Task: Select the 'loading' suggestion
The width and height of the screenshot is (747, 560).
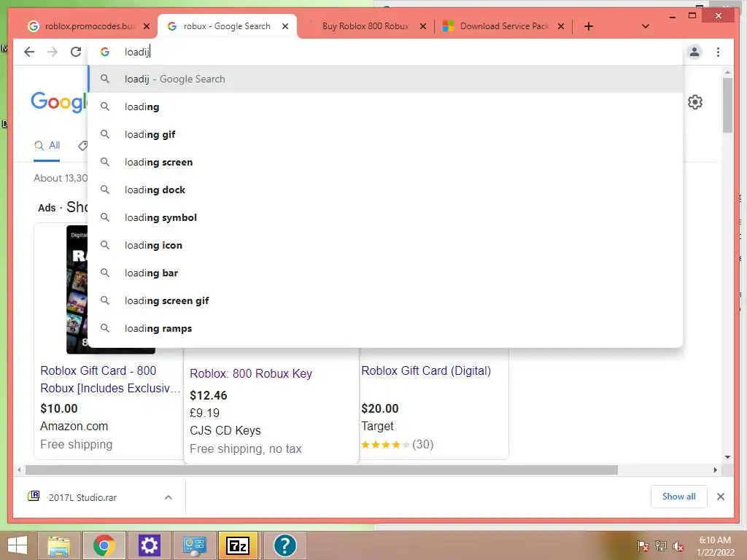Action: [385, 106]
